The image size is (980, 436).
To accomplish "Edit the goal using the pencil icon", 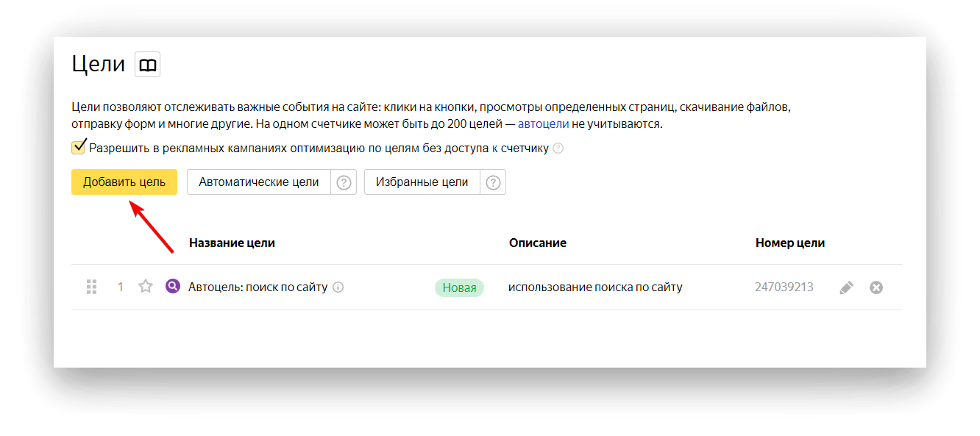I will click(847, 288).
